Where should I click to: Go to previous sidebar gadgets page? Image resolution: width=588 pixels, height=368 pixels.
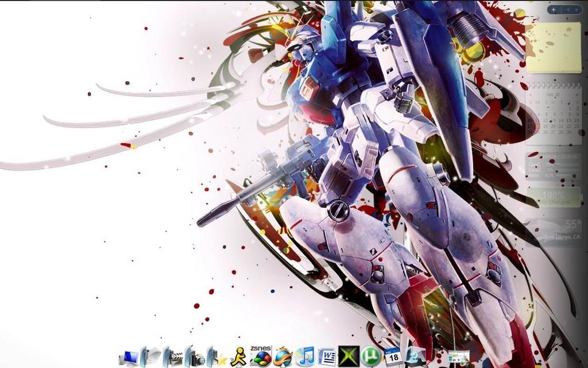pos(568,10)
